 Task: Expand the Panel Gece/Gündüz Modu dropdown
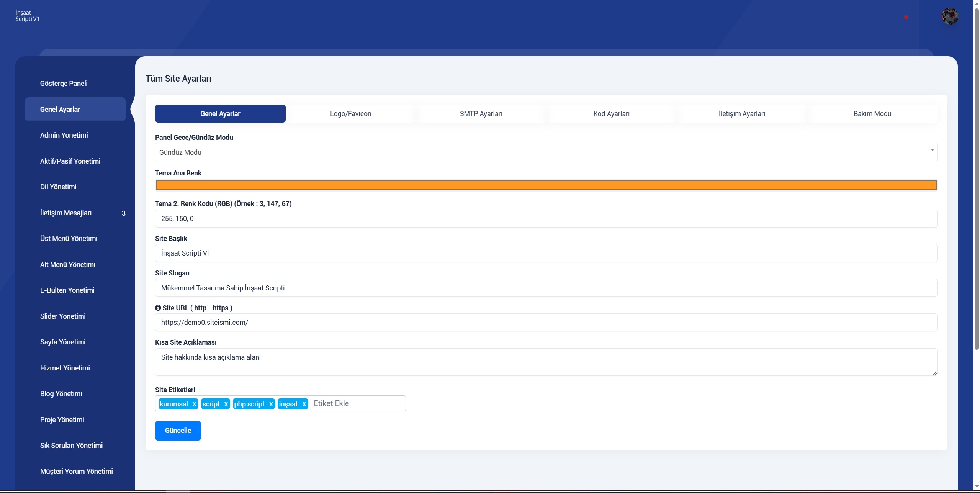[x=546, y=152]
